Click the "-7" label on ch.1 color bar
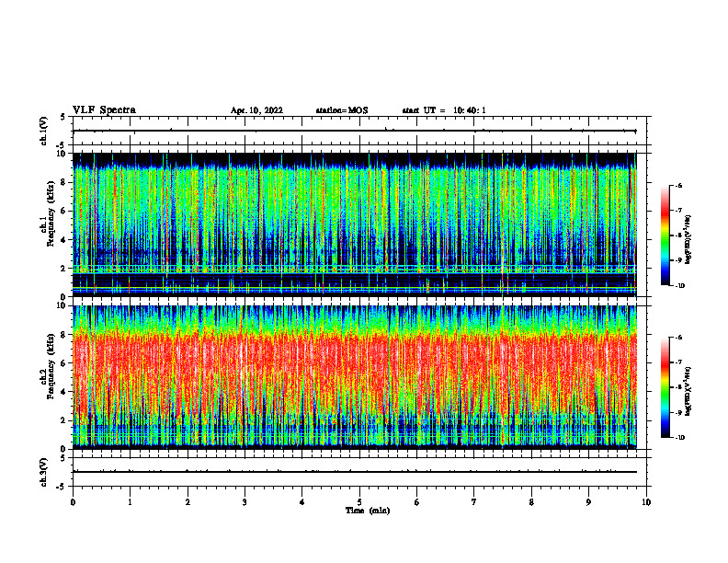The image size is (728, 563). (x=678, y=211)
